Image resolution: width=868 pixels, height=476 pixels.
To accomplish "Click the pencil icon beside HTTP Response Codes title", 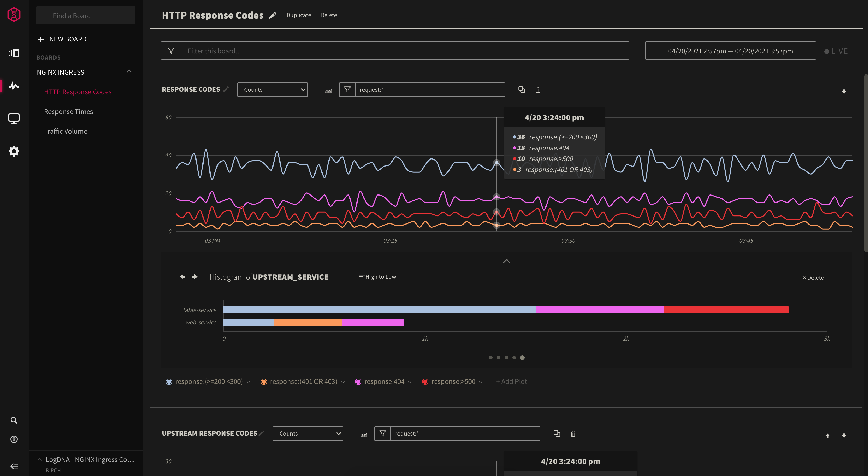I will point(272,16).
